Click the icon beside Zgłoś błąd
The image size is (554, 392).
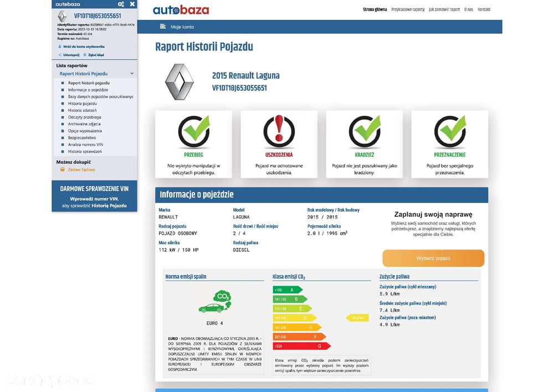point(85,55)
